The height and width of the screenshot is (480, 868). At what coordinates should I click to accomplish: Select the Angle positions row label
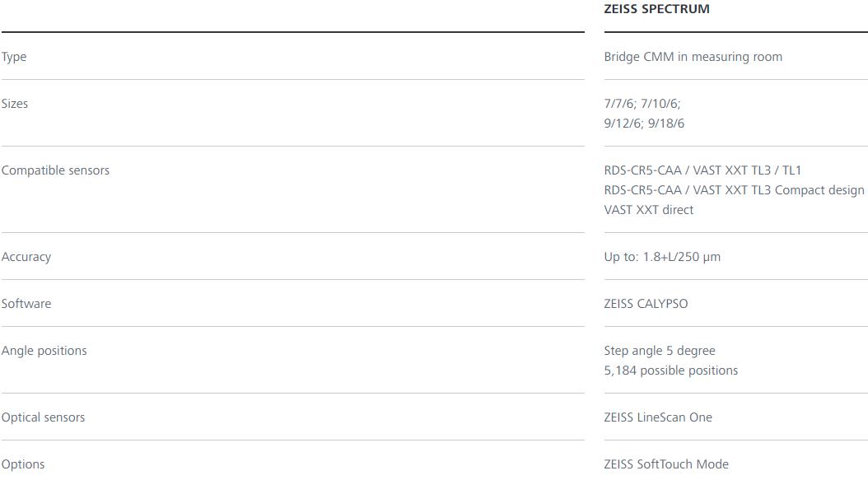(44, 351)
